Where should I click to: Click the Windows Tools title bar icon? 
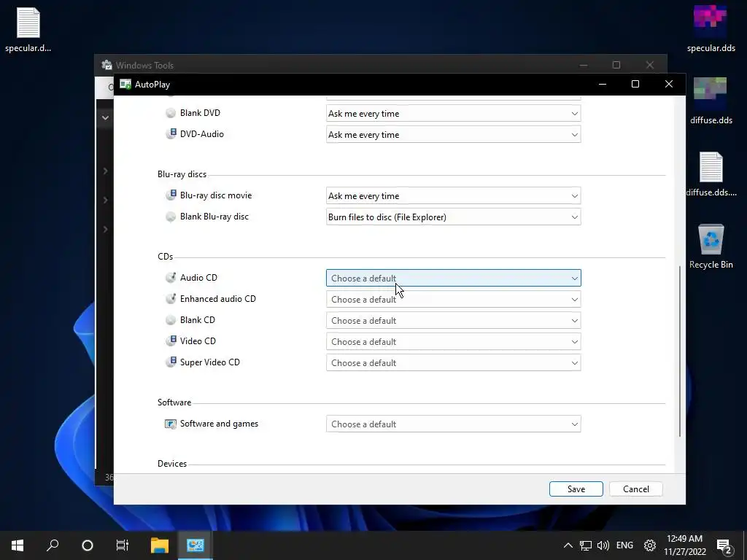(x=107, y=65)
